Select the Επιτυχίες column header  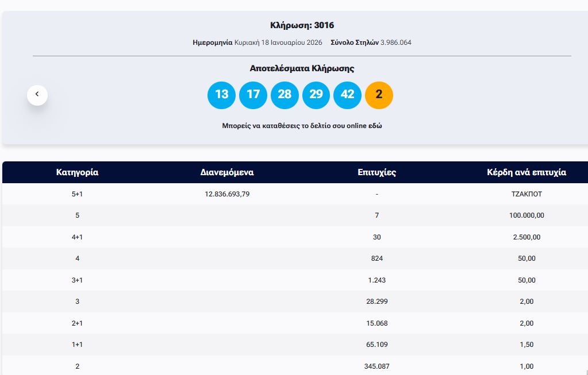tap(376, 172)
